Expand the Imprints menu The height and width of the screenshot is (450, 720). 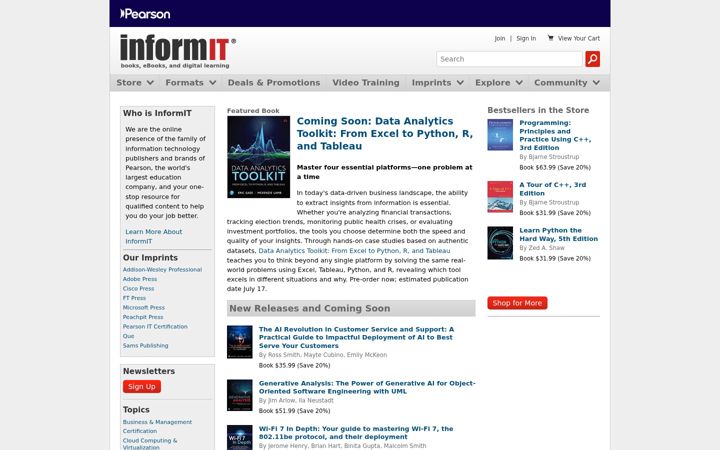437,83
